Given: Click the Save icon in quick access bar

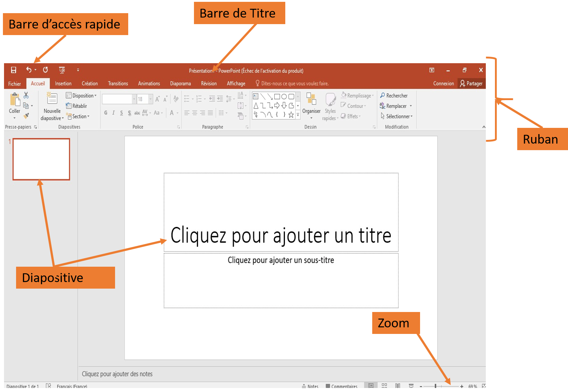Looking at the screenshot, I should 14,70.
